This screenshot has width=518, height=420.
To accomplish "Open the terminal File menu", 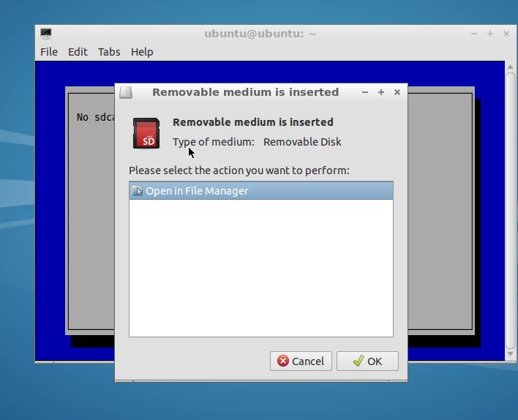I will [49, 52].
